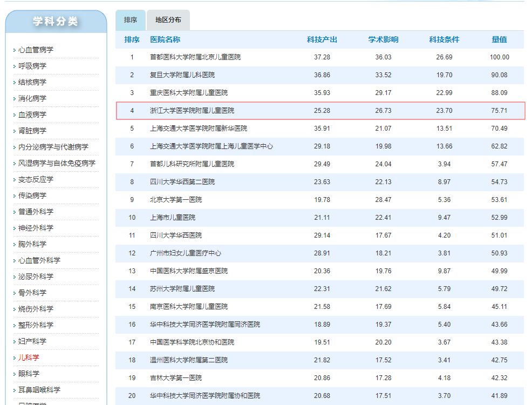Go to 眼科学 category
532x405 pixels.
pos(29,374)
